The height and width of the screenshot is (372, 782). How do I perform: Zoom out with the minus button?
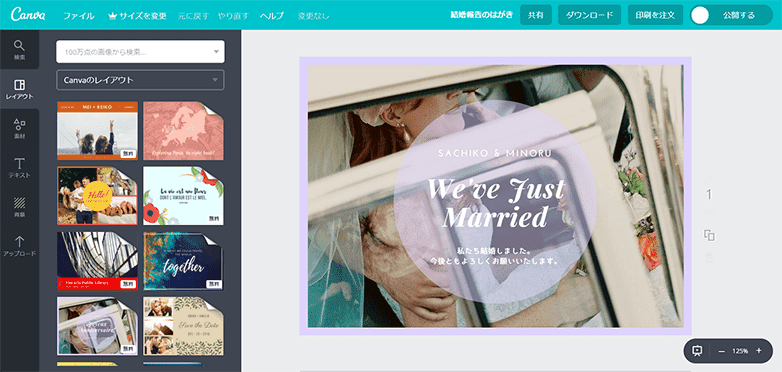(x=721, y=351)
